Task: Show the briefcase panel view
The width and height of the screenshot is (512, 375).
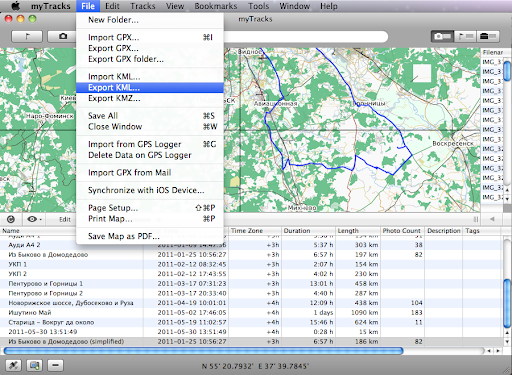Action: pos(488,36)
